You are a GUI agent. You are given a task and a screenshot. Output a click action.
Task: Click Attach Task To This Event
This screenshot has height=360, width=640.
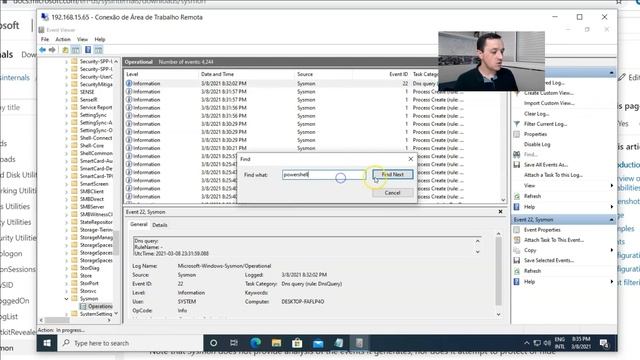click(553, 240)
